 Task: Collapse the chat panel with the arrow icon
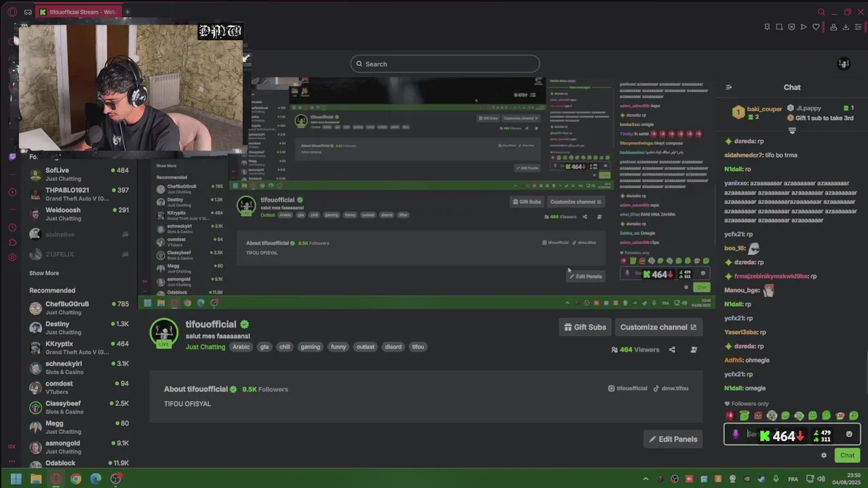pyautogui.click(x=729, y=87)
